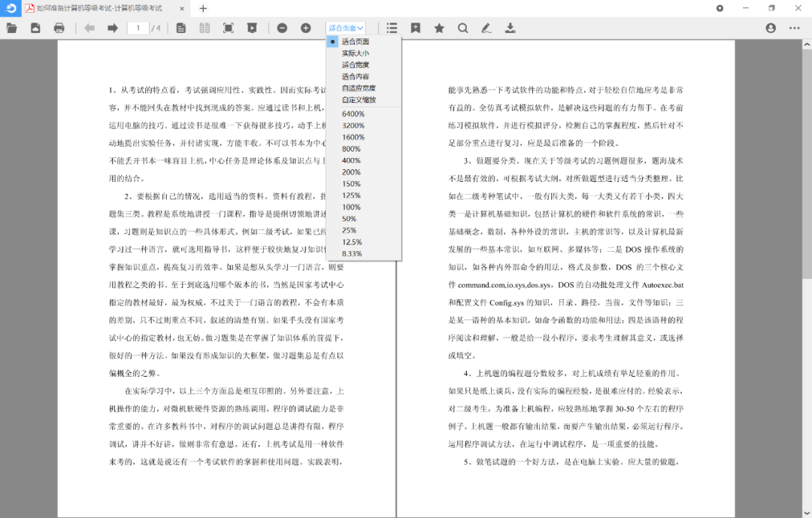Click the open file folder icon

click(x=11, y=28)
